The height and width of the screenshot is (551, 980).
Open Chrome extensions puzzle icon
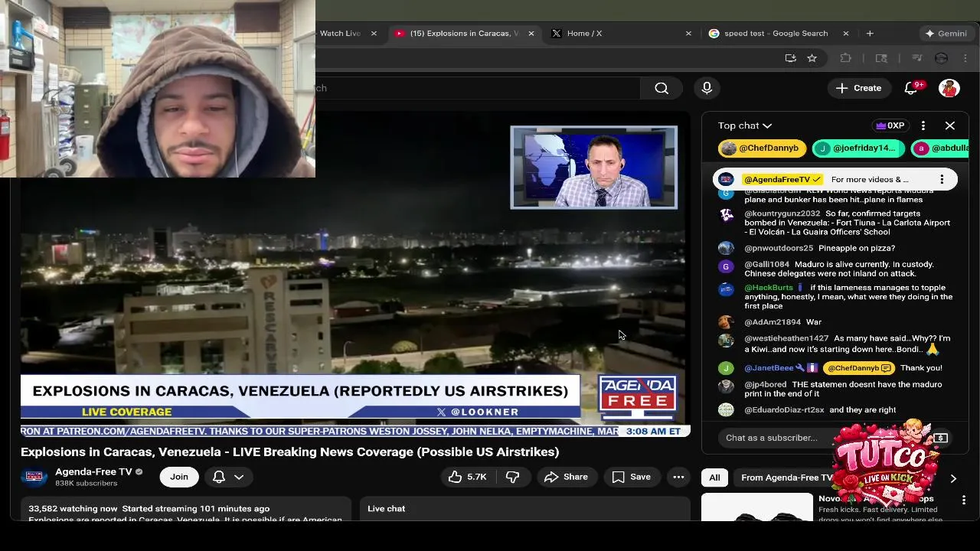[846, 58]
